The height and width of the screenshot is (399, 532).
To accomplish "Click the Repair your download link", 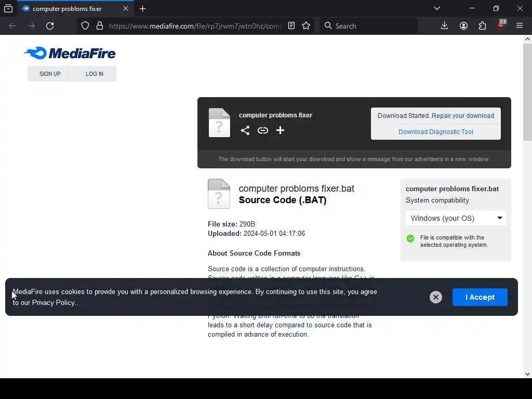I will pyautogui.click(x=463, y=116).
